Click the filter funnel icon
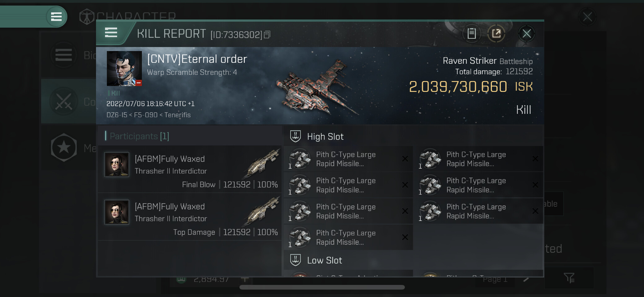The height and width of the screenshot is (297, 644). 569,278
